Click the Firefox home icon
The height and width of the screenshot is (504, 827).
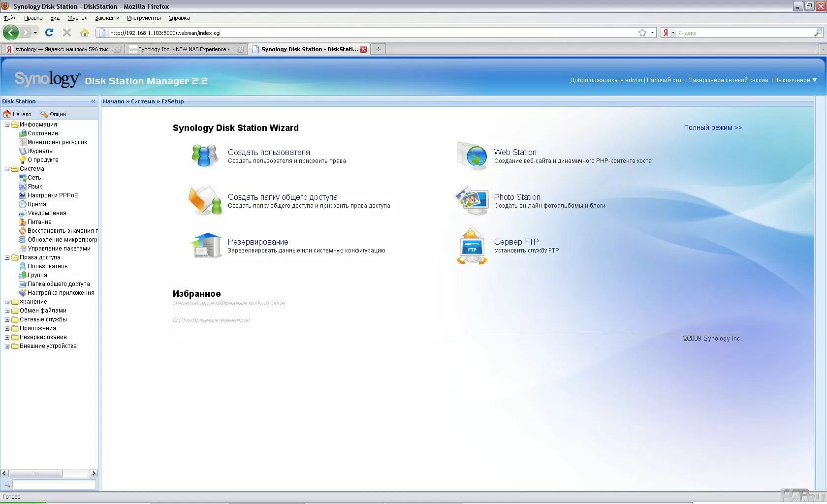coord(85,32)
